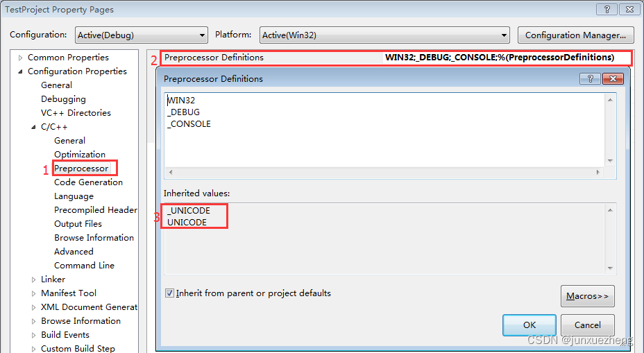The height and width of the screenshot is (353, 644).
Task: Click the _CONSOLE line in definitions editor
Action: pos(189,124)
